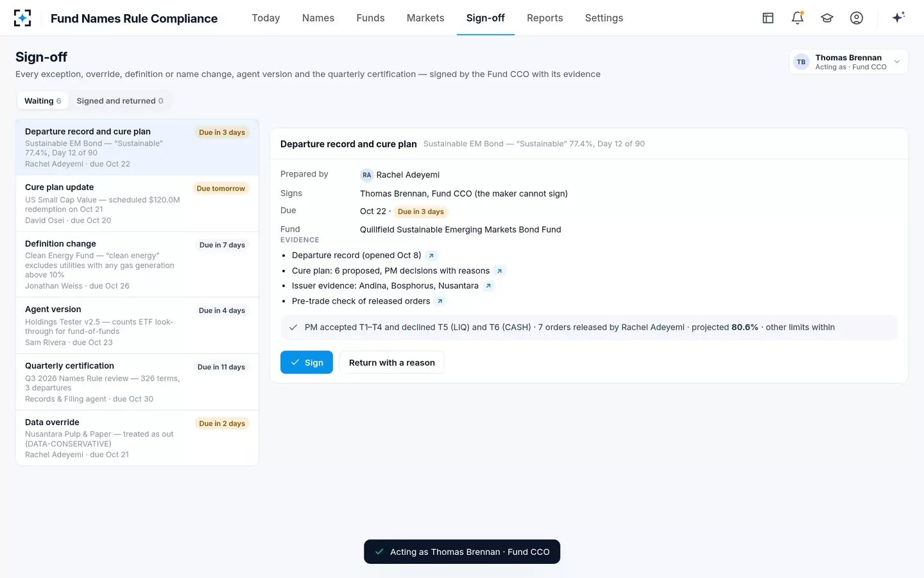Click 'Pre-trade check of released orders' text

click(x=361, y=301)
